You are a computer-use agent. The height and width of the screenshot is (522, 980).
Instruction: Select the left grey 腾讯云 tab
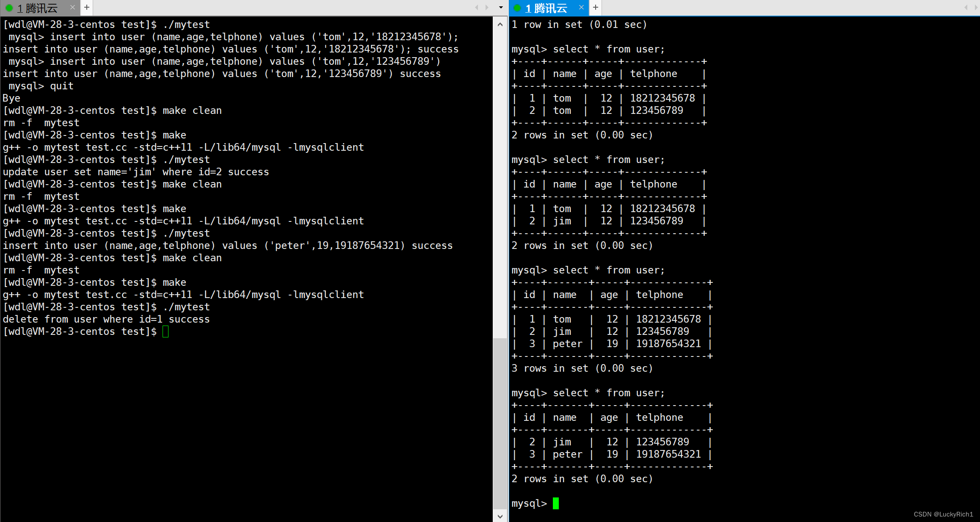click(37, 8)
